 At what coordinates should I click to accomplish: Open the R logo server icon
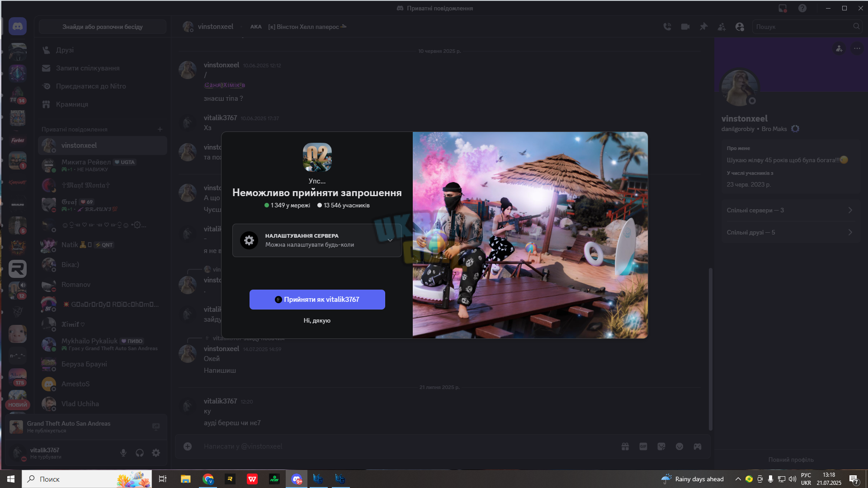[x=18, y=269]
